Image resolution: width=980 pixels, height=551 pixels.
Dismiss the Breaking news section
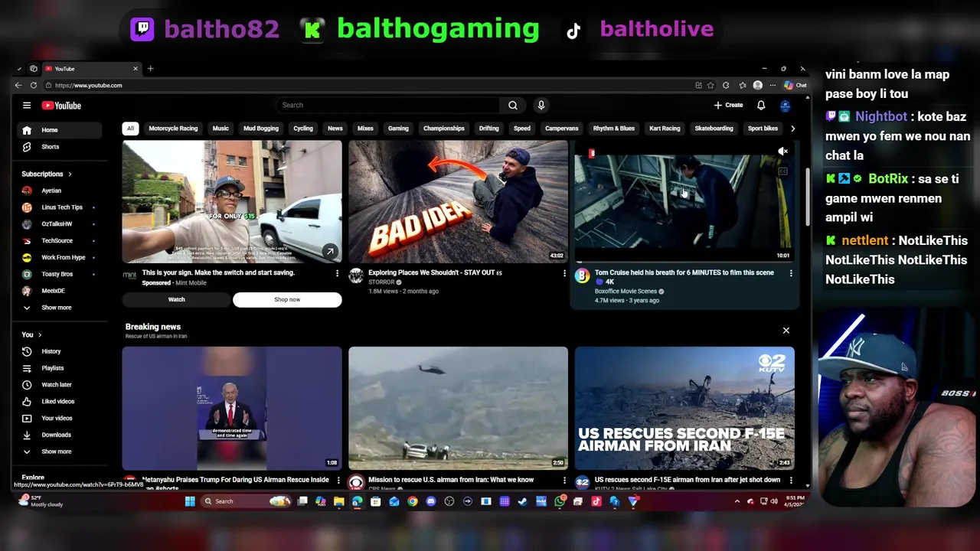point(786,331)
